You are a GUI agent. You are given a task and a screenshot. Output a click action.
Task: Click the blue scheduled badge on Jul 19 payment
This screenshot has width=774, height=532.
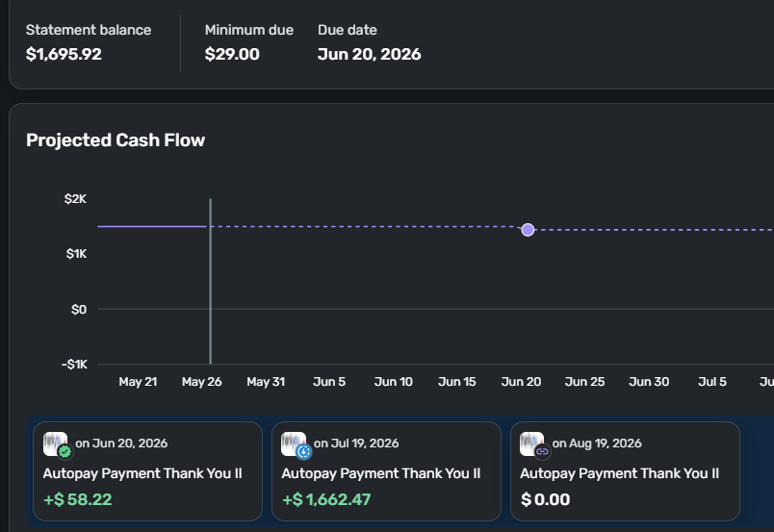tap(303, 451)
